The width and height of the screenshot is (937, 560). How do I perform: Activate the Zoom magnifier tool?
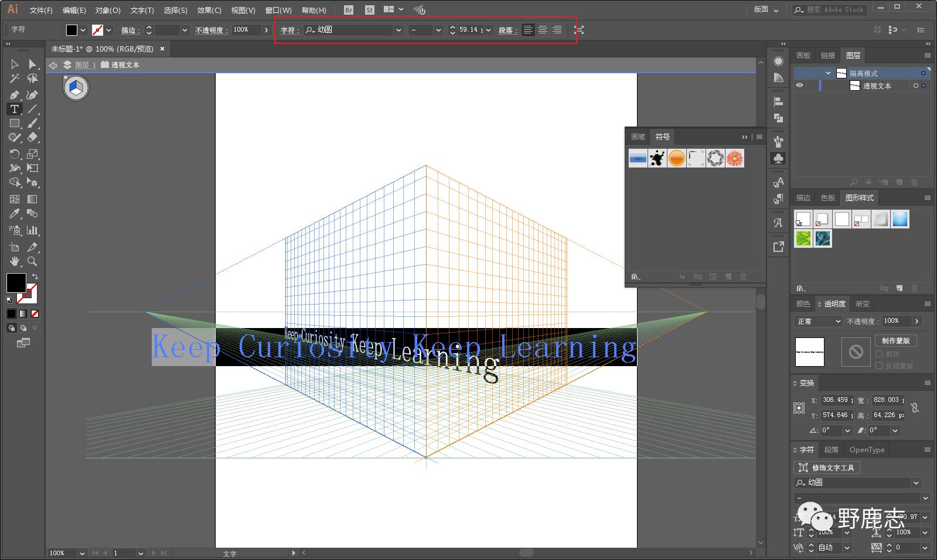point(32,261)
